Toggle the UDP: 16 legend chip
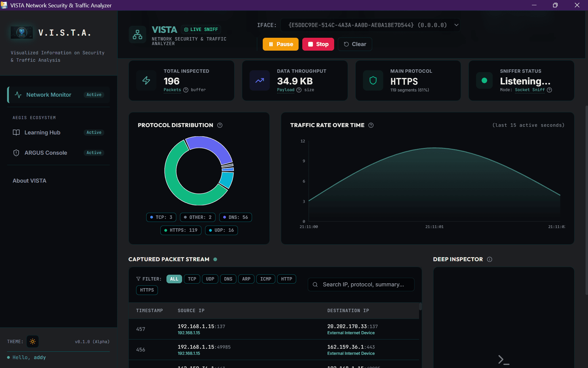The width and height of the screenshot is (588, 368). 221,230
